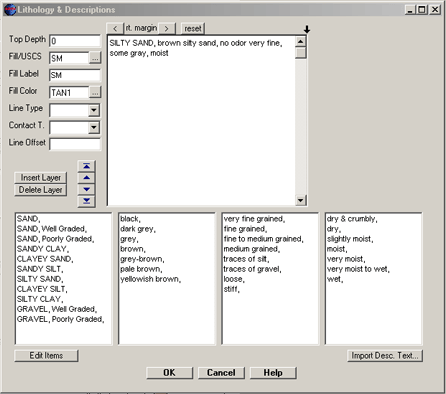The image size is (446, 394).
Task: Select SILTY SAND from lithology list
Action: pos(40,279)
